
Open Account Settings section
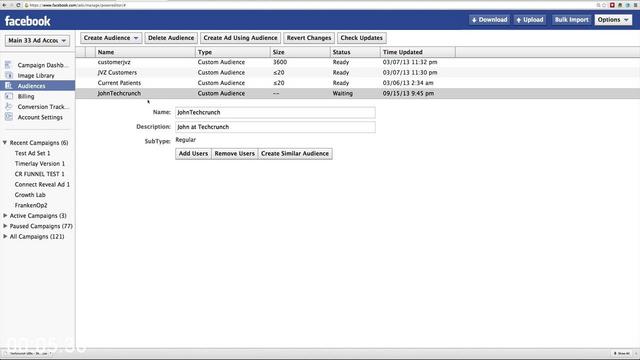point(40,117)
